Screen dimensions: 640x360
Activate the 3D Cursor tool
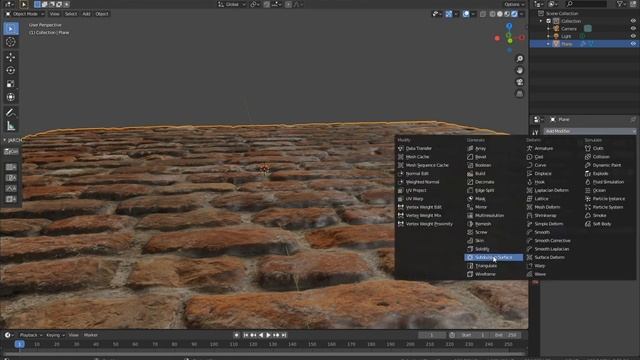[x=11, y=42]
